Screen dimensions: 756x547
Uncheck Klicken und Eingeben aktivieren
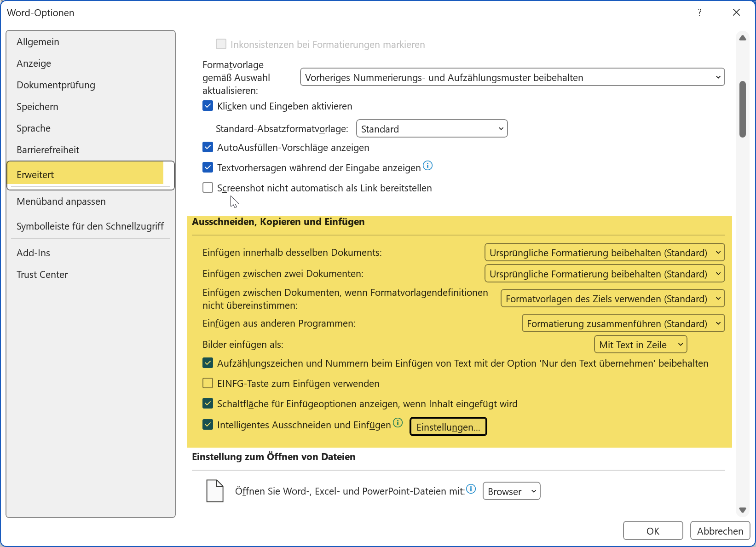click(208, 106)
